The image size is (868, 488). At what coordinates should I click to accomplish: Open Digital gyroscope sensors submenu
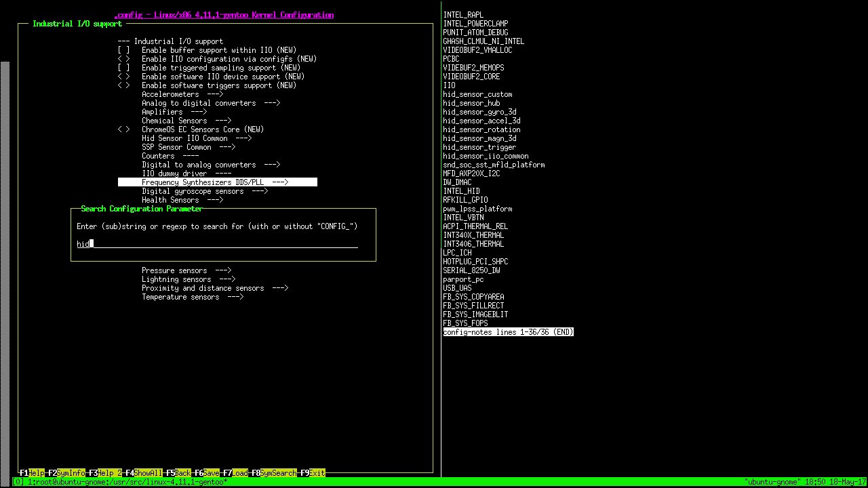tap(205, 191)
